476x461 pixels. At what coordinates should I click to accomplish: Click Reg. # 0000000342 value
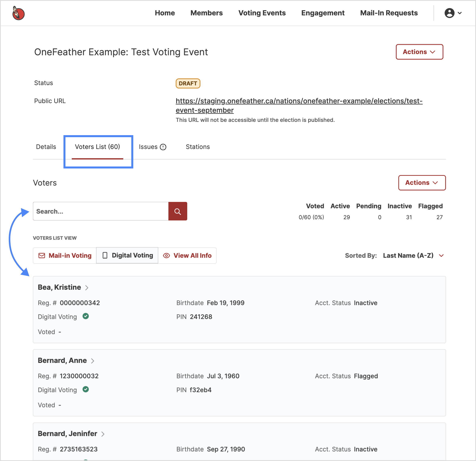pos(80,303)
